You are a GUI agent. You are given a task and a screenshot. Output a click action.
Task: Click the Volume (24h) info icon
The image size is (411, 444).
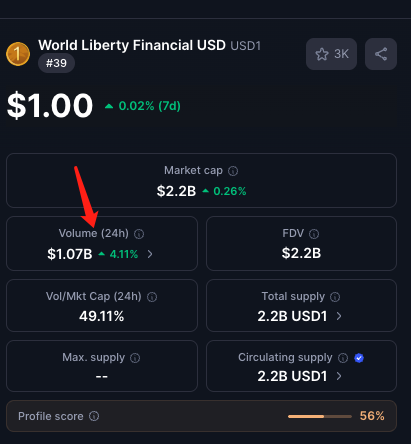coord(139,234)
